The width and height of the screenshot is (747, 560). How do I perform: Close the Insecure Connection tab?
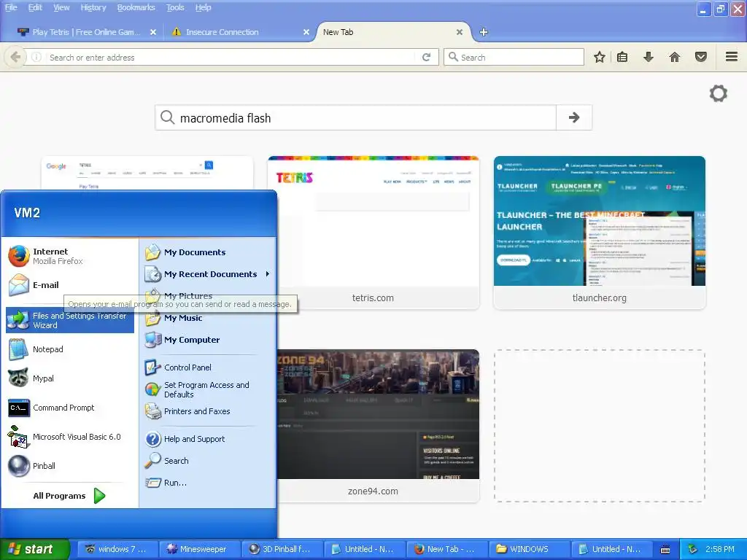point(306,32)
